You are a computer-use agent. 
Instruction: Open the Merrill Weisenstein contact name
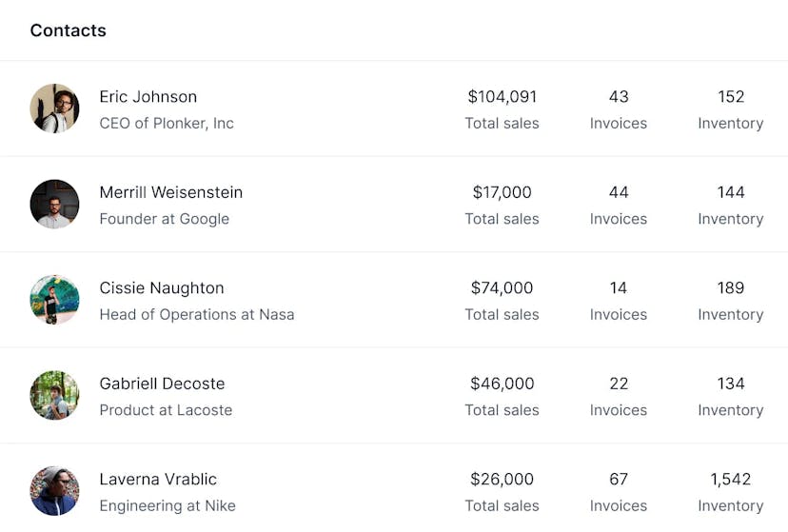(170, 192)
